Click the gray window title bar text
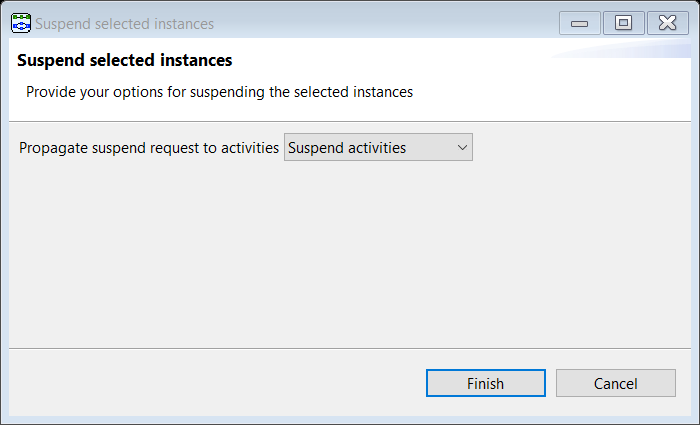Viewport: 700px width, 425px height. [x=125, y=24]
